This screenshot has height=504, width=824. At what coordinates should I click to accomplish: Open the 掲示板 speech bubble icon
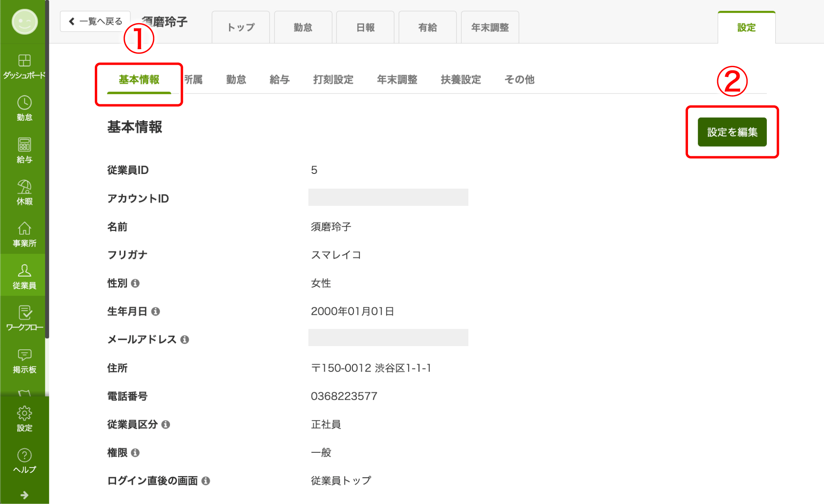tap(24, 355)
